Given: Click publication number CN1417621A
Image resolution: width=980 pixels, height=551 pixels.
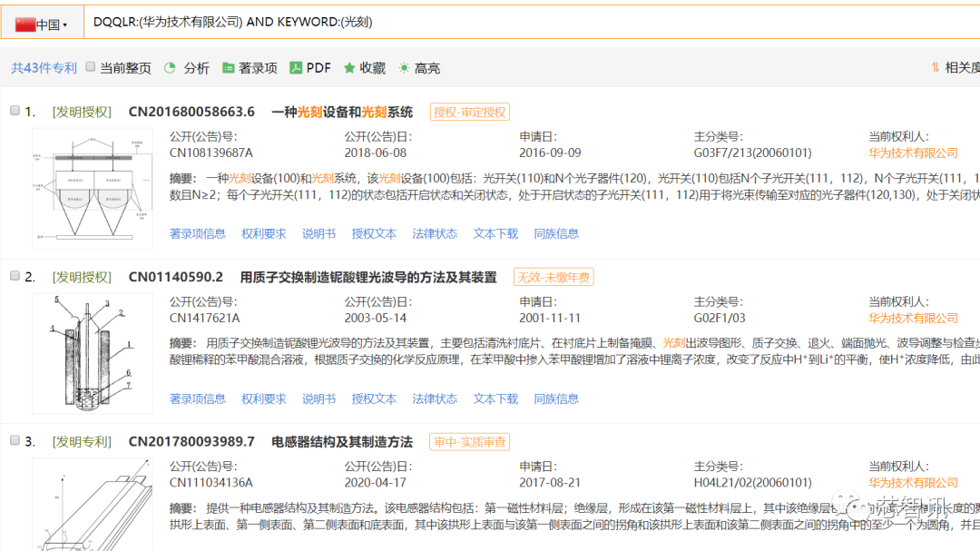Looking at the screenshot, I should pyautogui.click(x=204, y=319).
